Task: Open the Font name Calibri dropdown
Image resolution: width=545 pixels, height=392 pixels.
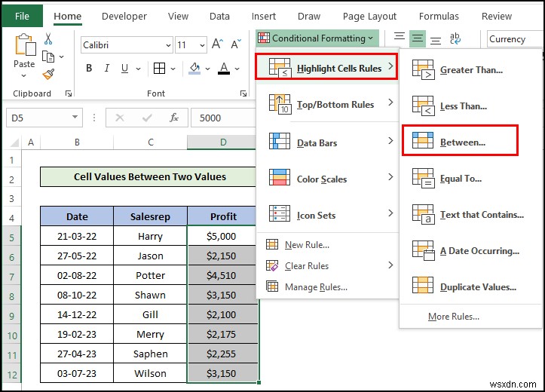Action: click(x=168, y=45)
